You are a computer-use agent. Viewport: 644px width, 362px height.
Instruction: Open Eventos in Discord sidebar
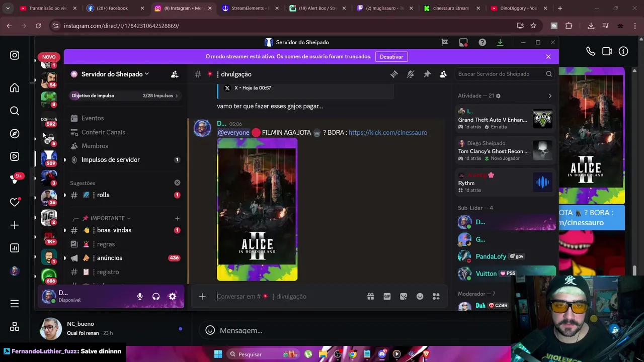tap(93, 118)
